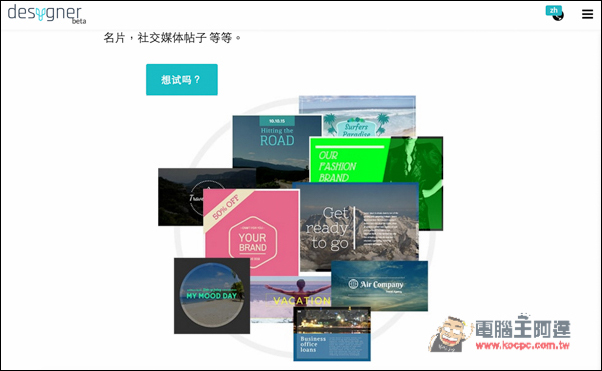Screen dimensions: 602x371
Task: Click the 10.10.15 date label
Action: tap(277, 121)
